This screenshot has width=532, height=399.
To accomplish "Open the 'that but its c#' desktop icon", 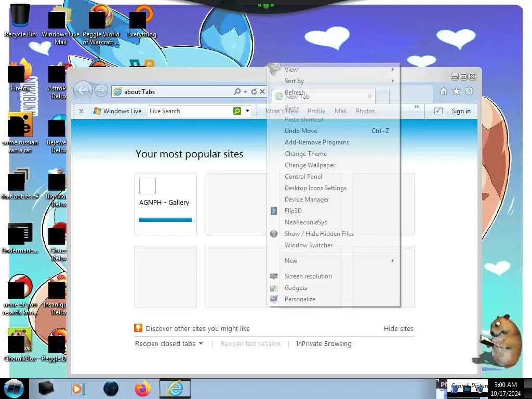I will coord(20,183).
